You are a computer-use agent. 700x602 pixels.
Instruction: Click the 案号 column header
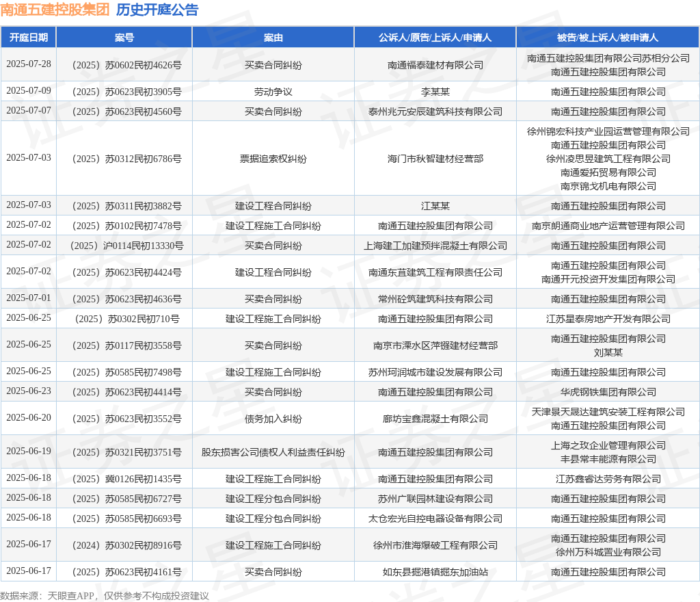(124, 38)
